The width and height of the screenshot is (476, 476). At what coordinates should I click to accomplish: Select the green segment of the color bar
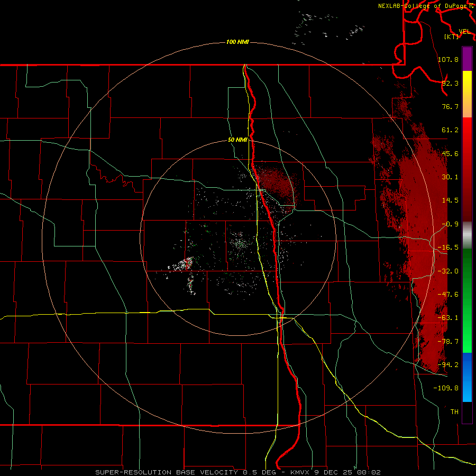(467, 300)
